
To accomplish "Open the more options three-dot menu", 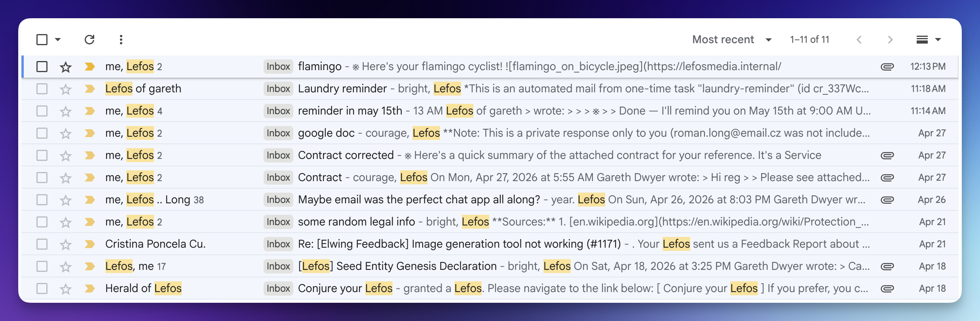I will click(x=121, y=39).
